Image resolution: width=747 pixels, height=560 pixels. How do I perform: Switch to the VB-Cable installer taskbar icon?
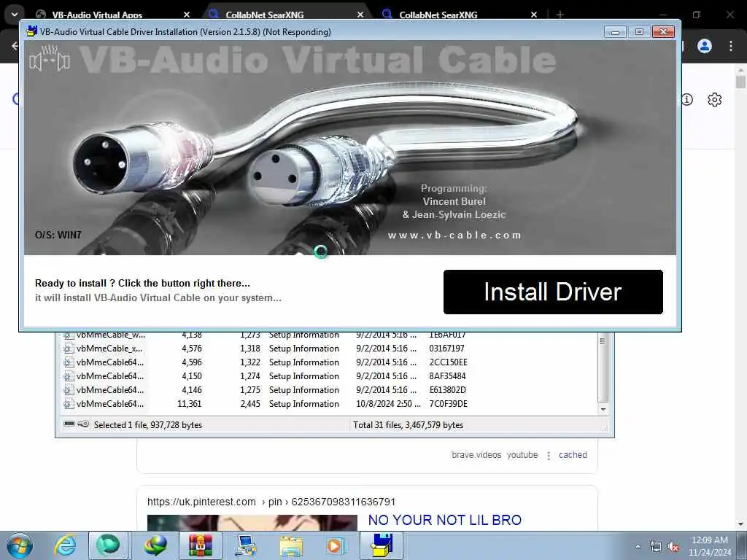(x=381, y=545)
